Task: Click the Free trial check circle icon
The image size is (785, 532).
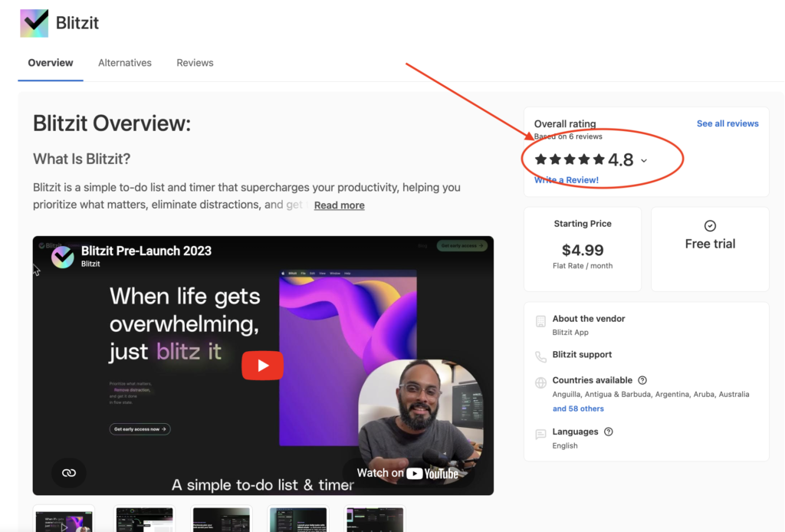Action: click(710, 225)
